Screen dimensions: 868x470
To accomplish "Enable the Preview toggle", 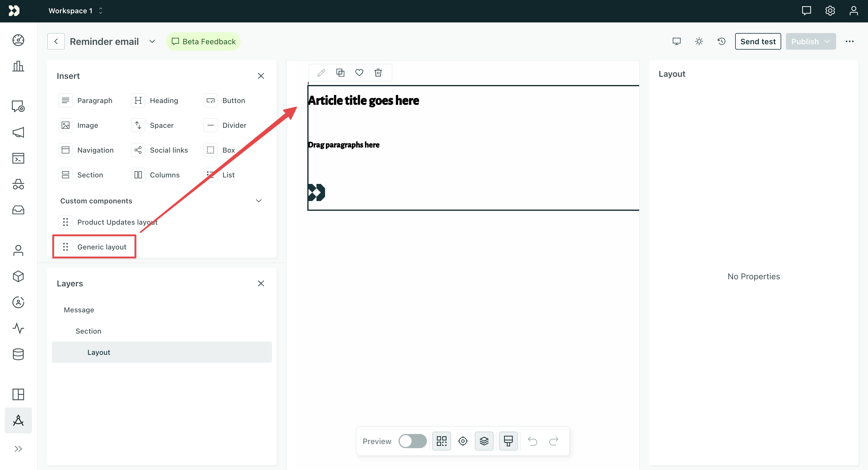I will [x=413, y=441].
